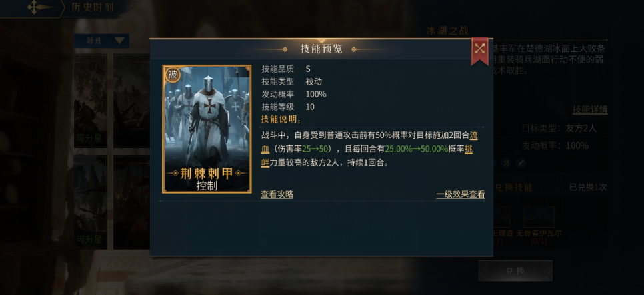
Task: Tap the 被 passive badge on skill card
Action: pos(173,75)
